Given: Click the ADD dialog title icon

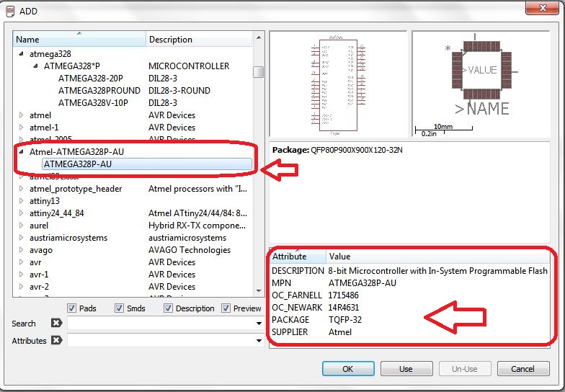Looking at the screenshot, I should (x=10, y=12).
